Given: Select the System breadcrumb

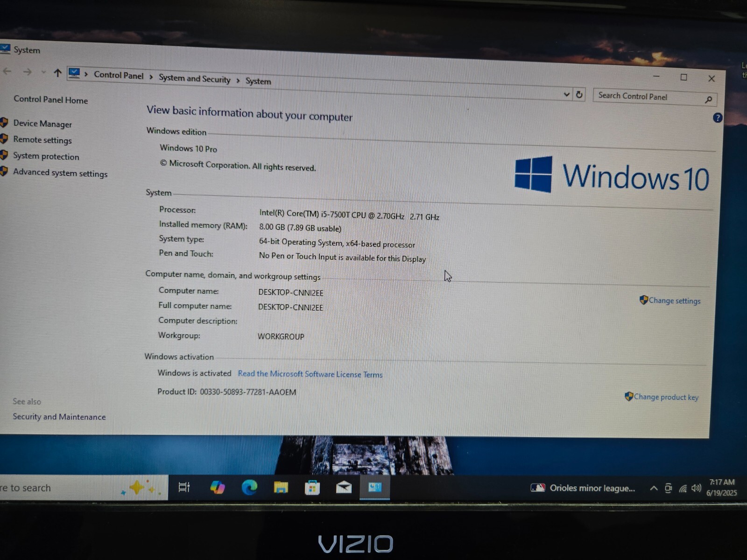Looking at the screenshot, I should [258, 81].
